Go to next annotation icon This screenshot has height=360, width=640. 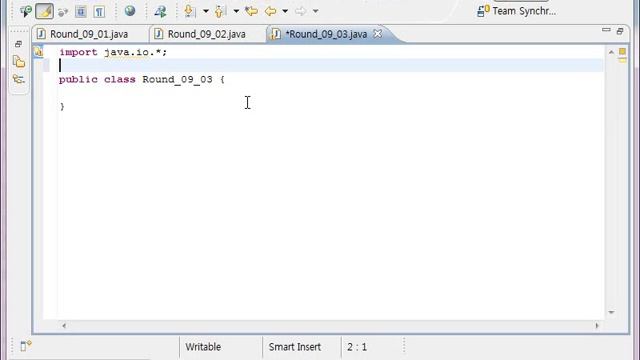tap(189, 11)
